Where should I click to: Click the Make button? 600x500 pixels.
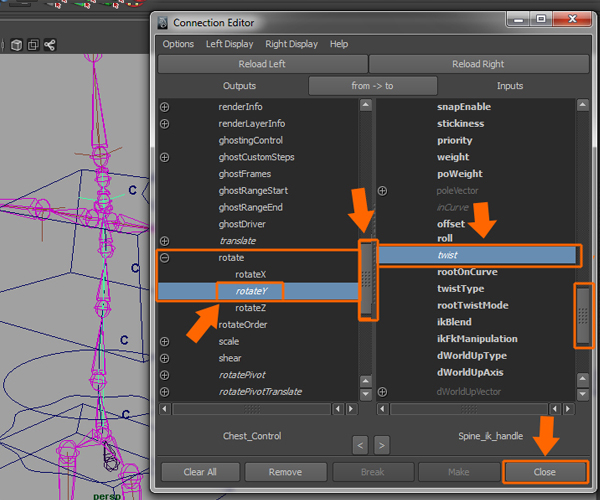click(459, 472)
